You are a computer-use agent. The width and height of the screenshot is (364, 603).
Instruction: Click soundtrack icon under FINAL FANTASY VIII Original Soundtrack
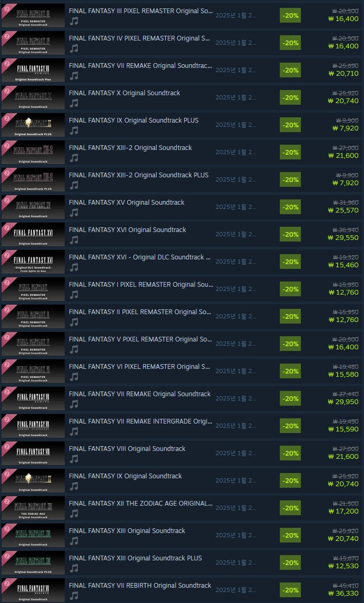tap(74, 459)
